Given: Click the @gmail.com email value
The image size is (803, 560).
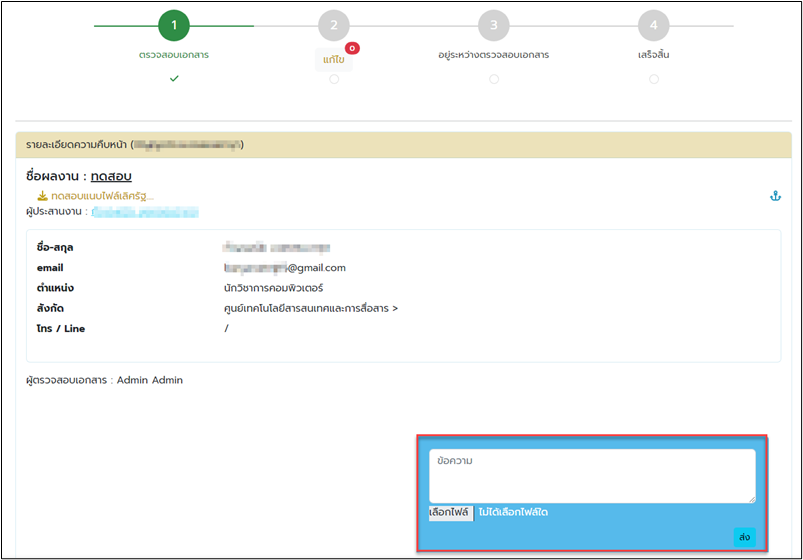Looking at the screenshot, I should 285,267.
